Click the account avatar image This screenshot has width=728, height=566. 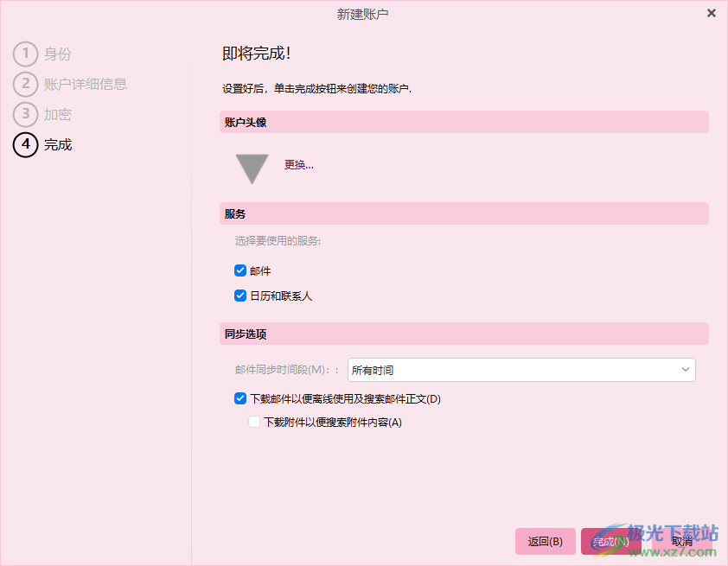click(x=252, y=169)
